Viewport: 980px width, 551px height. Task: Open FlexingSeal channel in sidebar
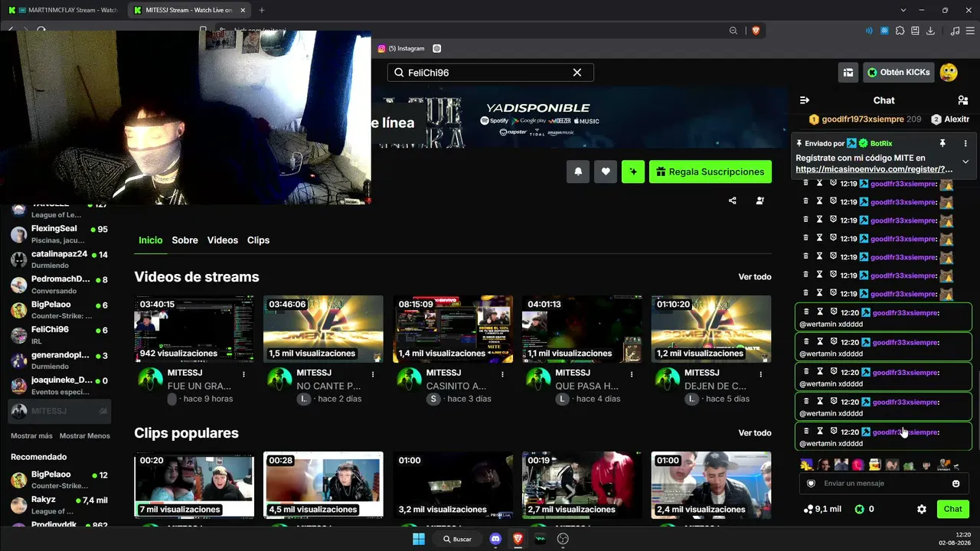point(60,234)
